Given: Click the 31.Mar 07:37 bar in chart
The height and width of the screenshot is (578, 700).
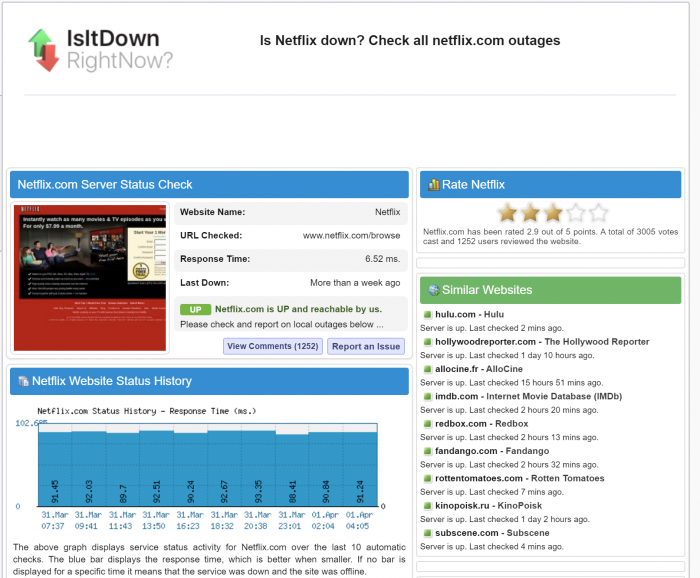Looking at the screenshot, I should click(54, 468).
